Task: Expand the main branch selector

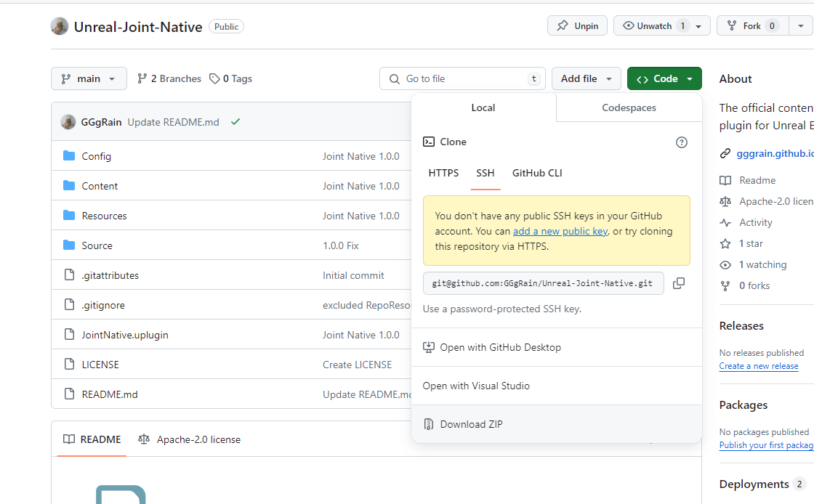Action: point(89,78)
